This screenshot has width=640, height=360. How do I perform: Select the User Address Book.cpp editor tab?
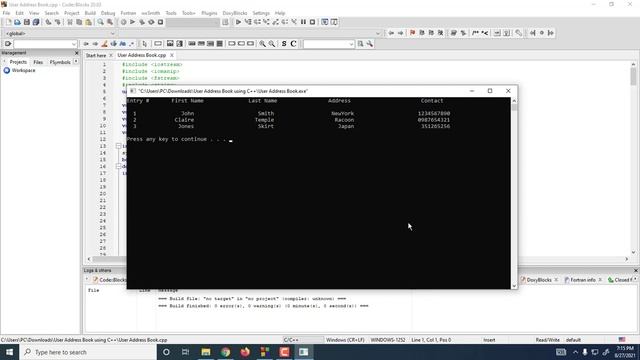click(x=142, y=55)
